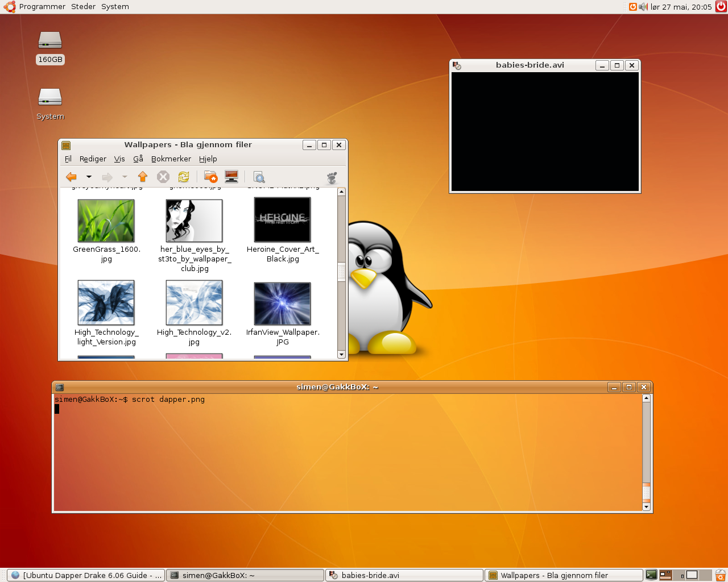This screenshot has width=728, height=582.
Task: Click the greyed-out forward arrow
Action: [x=107, y=177]
